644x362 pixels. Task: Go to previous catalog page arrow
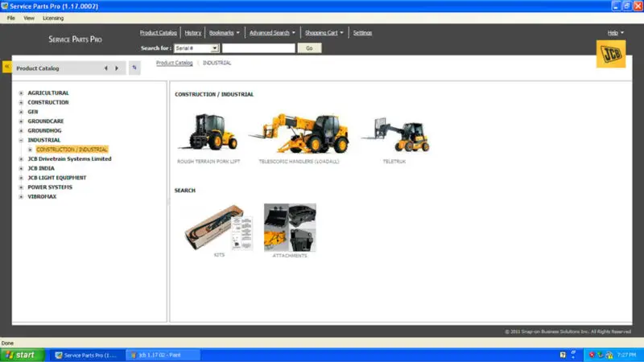point(106,68)
